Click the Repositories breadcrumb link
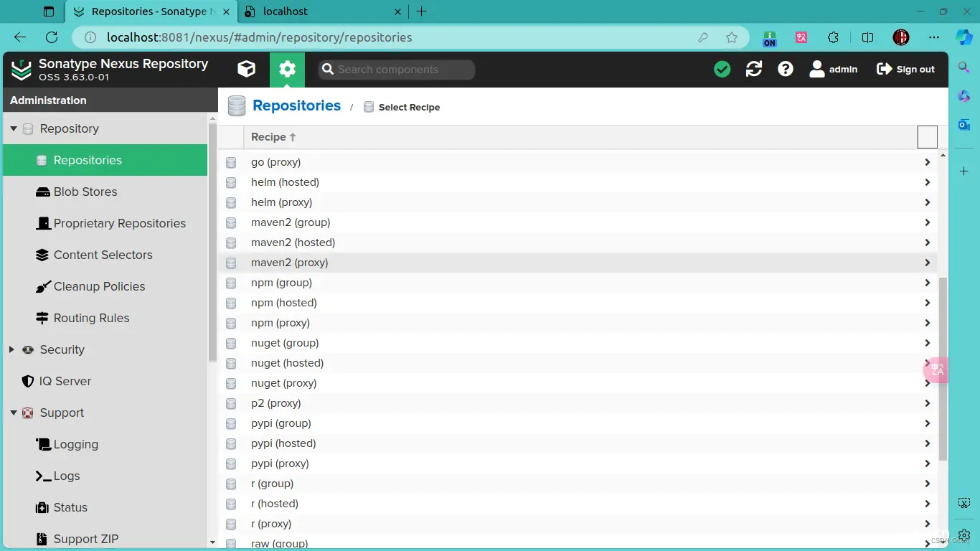This screenshot has height=551, width=980. [296, 105]
